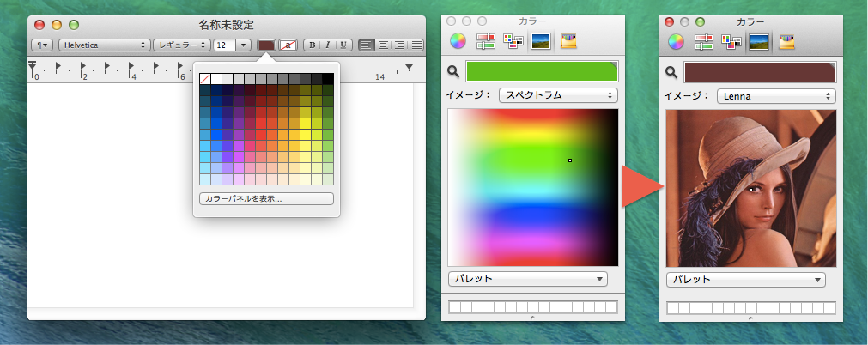Select crayons mode in the spectrum color panel
This screenshot has width=868, height=345.
coord(568,41)
